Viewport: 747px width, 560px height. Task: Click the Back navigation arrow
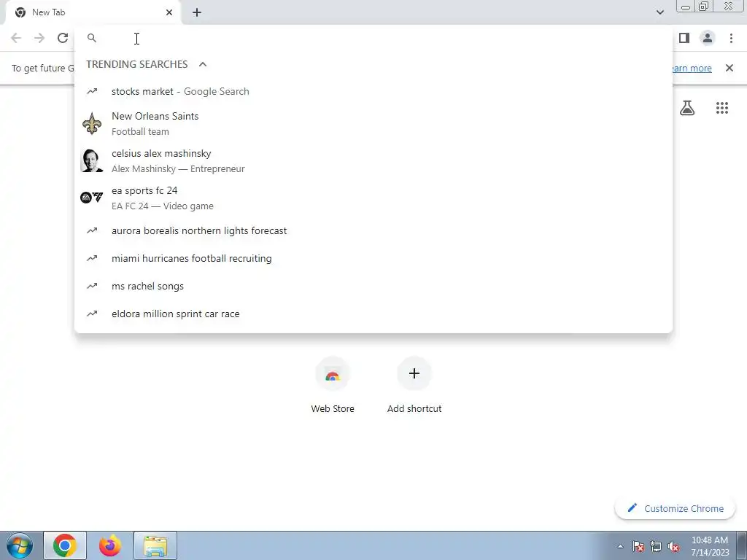coord(16,38)
